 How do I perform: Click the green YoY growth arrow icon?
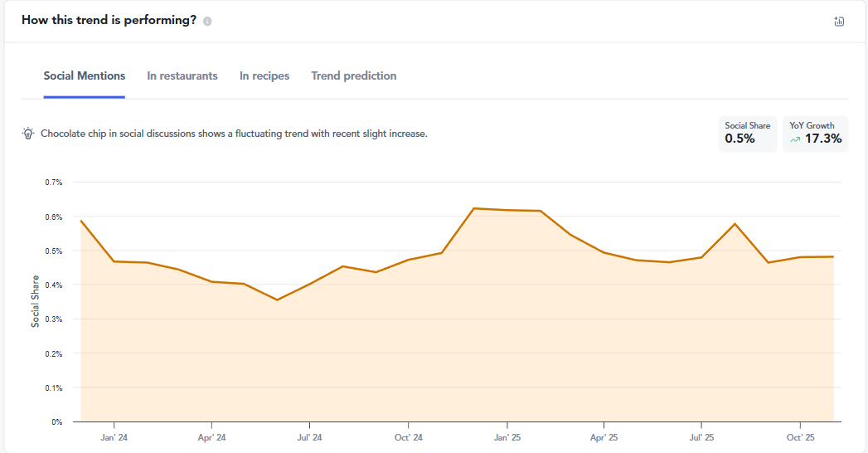click(795, 139)
